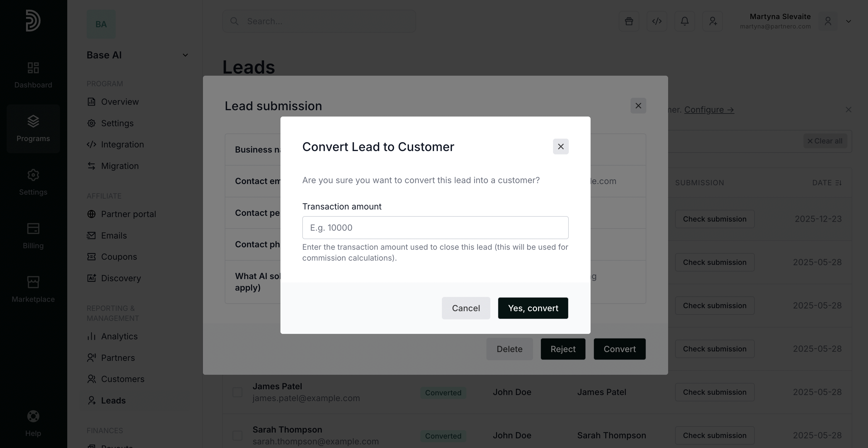This screenshot has width=868, height=448.
Task: Open the notifications bell
Action: [684, 21]
